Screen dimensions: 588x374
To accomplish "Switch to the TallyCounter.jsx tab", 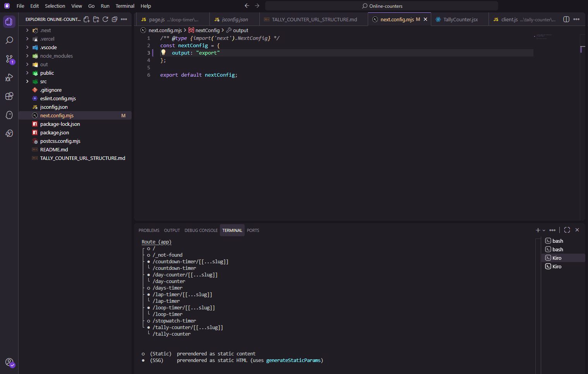I will [460, 19].
